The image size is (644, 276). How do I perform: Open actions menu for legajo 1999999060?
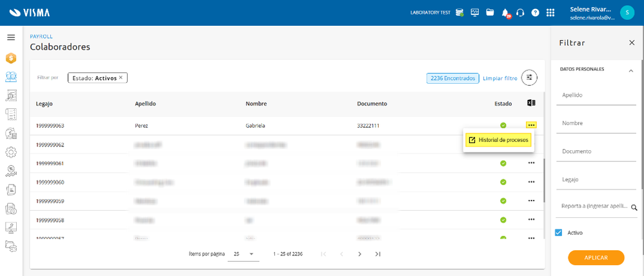[532, 182]
